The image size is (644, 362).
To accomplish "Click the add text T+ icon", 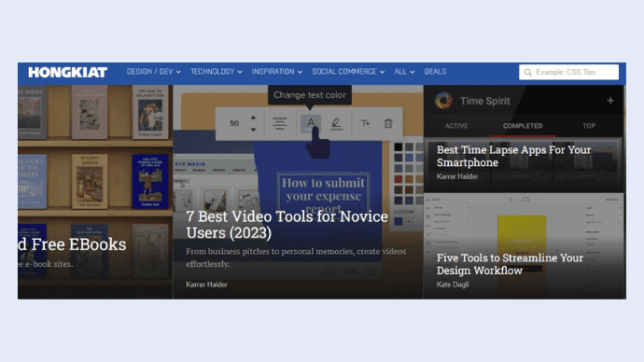I will (365, 123).
